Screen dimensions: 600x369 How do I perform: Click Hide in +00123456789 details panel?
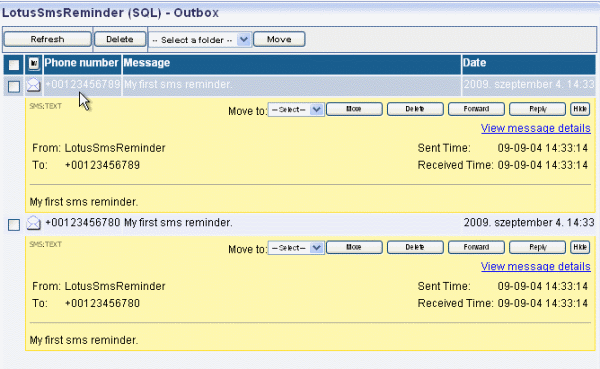click(580, 109)
